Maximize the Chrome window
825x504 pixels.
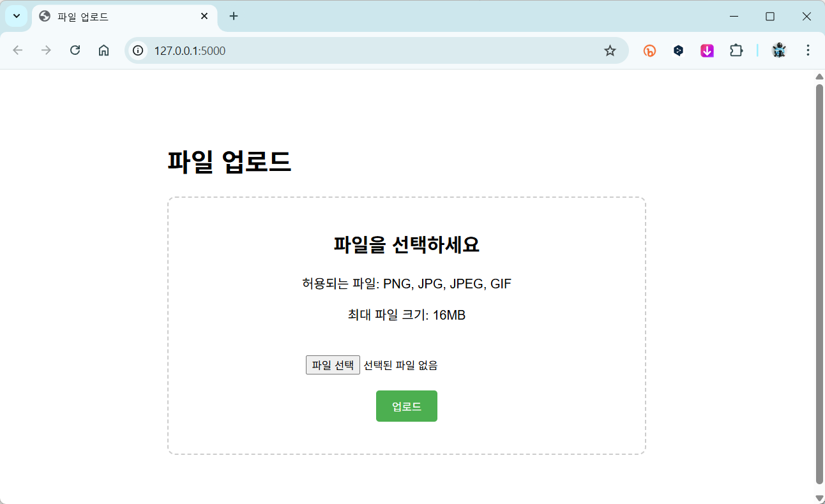[770, 16]
